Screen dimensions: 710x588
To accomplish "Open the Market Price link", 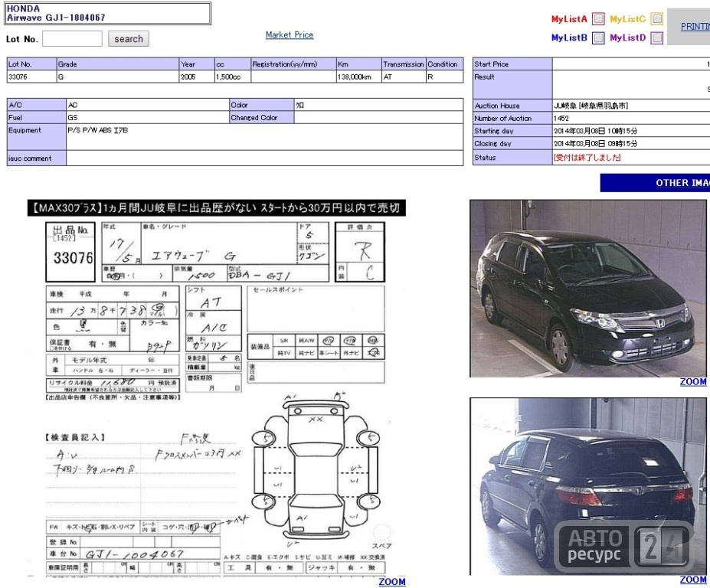I will tap(290, 35).
